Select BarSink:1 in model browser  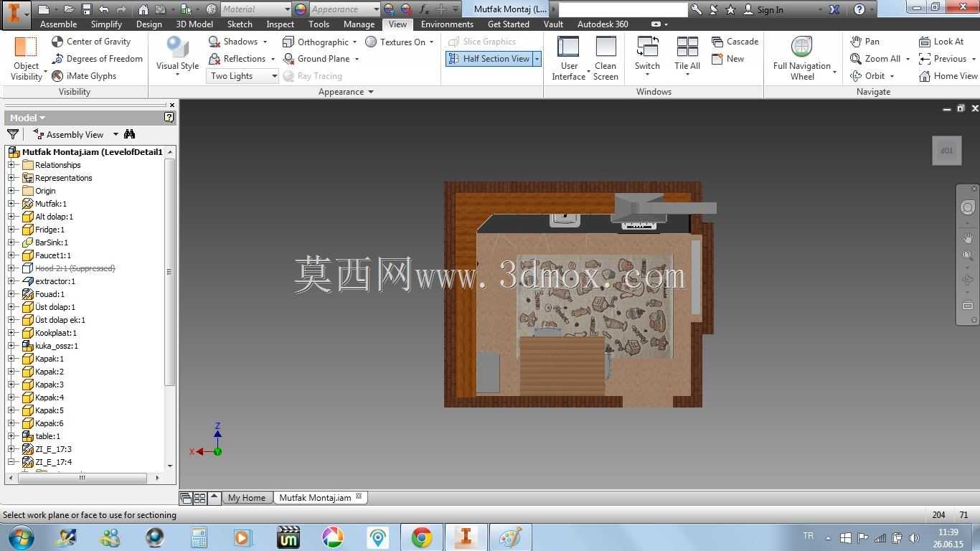tap(52, 242)
